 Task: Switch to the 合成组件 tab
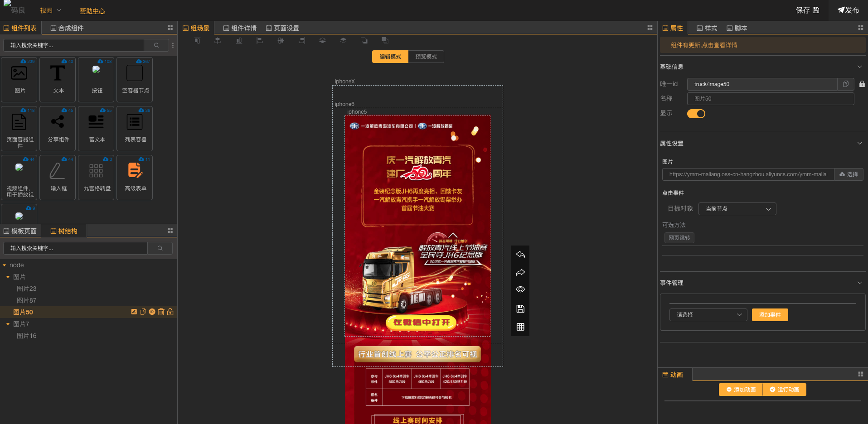67,28
